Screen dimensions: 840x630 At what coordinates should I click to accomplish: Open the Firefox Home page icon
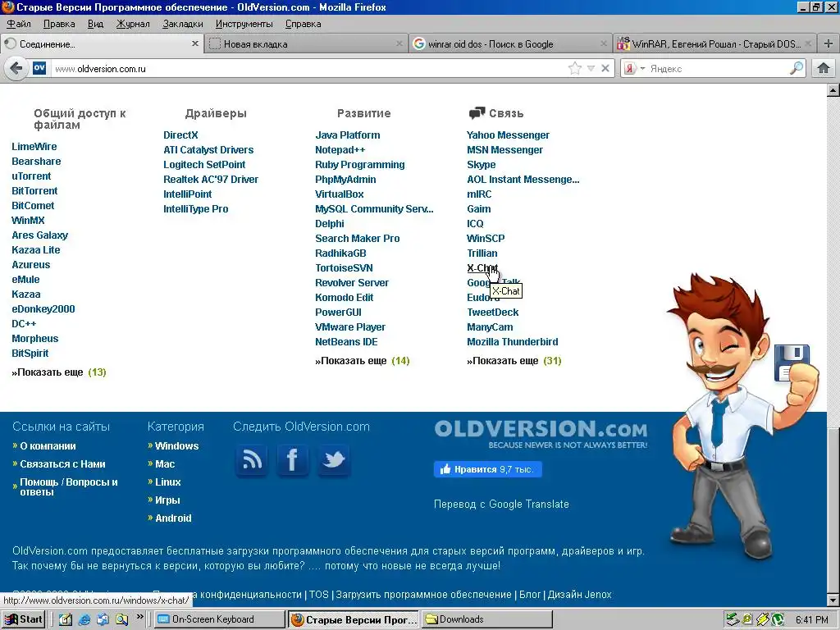824,68
